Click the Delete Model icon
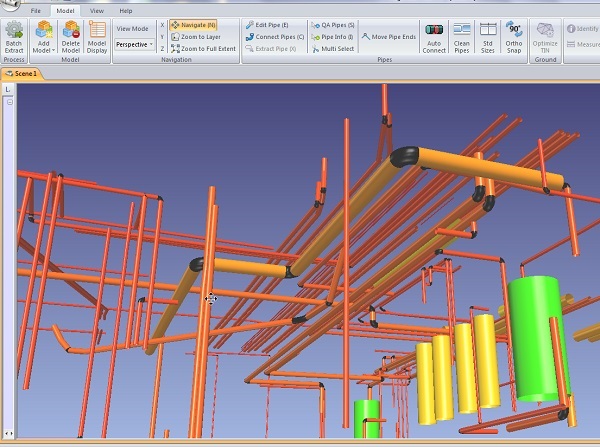 pyautogui.click(x=70, y=37)
